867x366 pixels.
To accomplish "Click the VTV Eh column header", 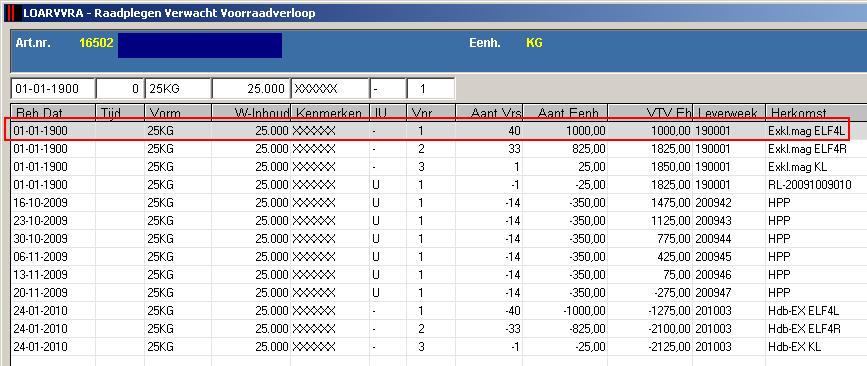I will click(650, 112).
